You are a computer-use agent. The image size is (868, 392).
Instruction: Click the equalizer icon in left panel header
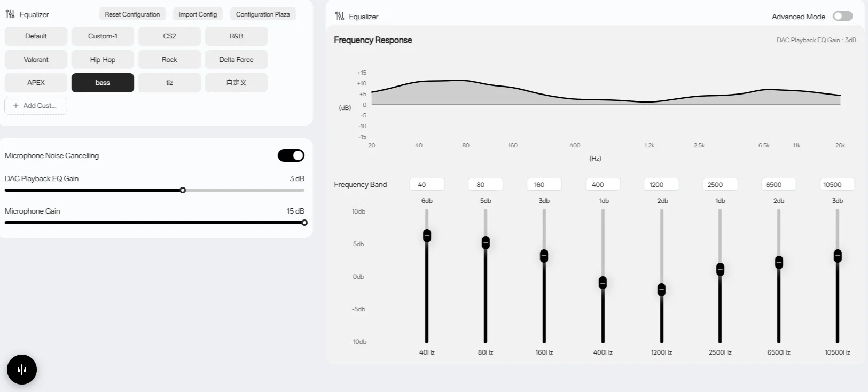click(10, 14)
